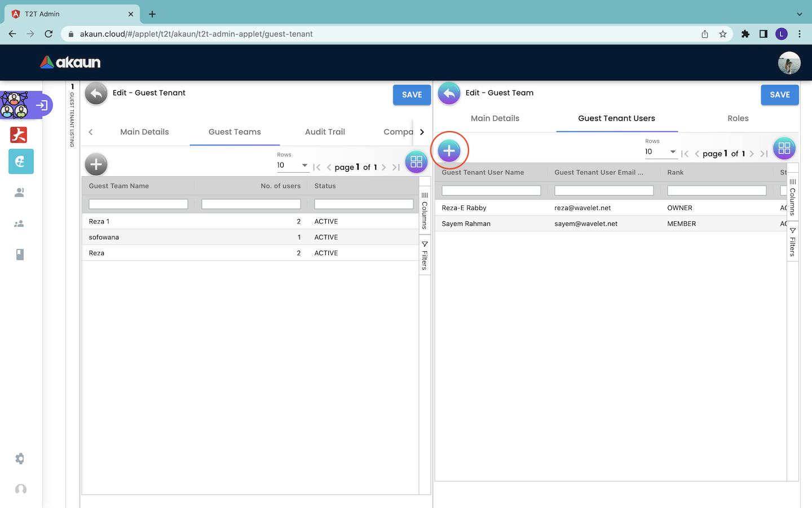The height and width of the screenshot is (508, 812).
Task: Click the add Guest Tenant User plus button
Action: coord(449,151)
